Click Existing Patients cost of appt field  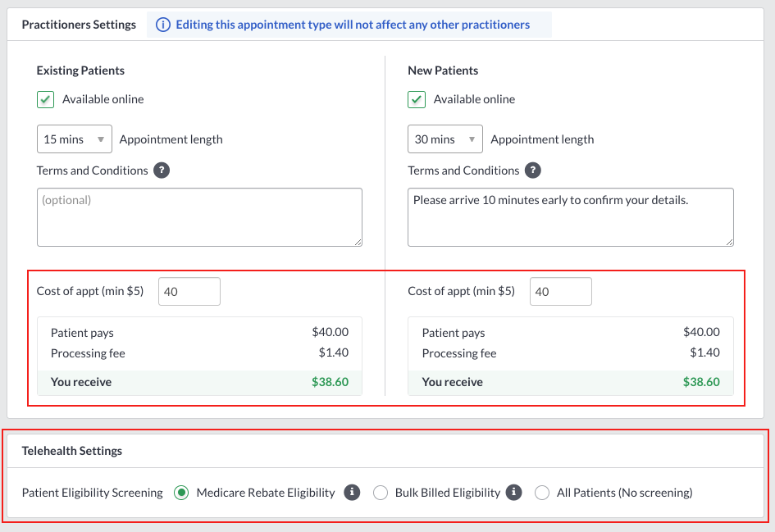click(x=189, y=292)
